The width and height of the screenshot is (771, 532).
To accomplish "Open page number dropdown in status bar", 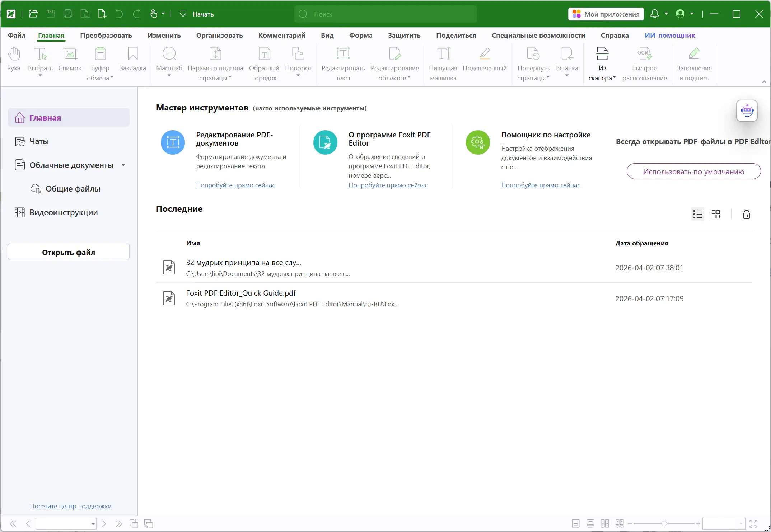I will [x=93, y=524].
